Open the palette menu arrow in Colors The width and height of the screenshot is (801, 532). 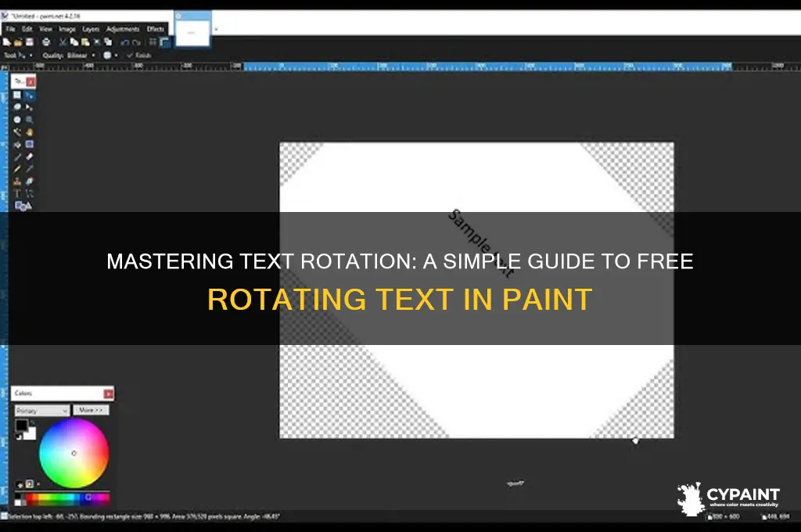[x=38, y=484]
